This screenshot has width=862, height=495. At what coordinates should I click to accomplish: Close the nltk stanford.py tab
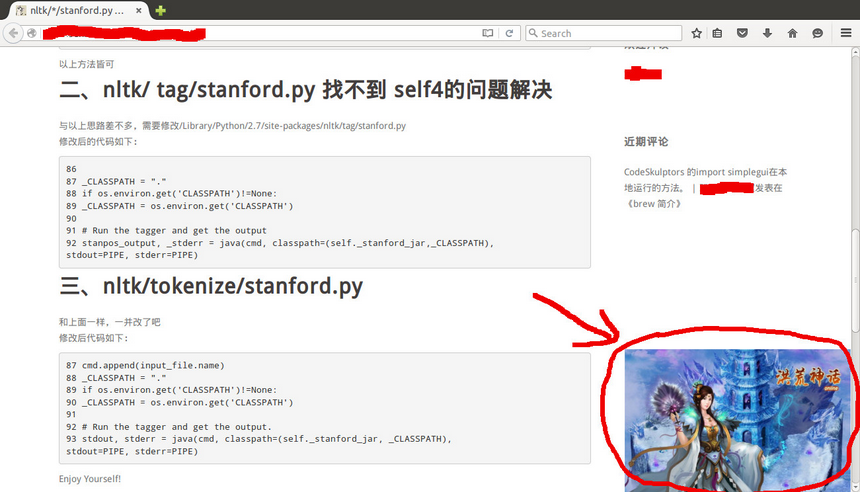140,10
